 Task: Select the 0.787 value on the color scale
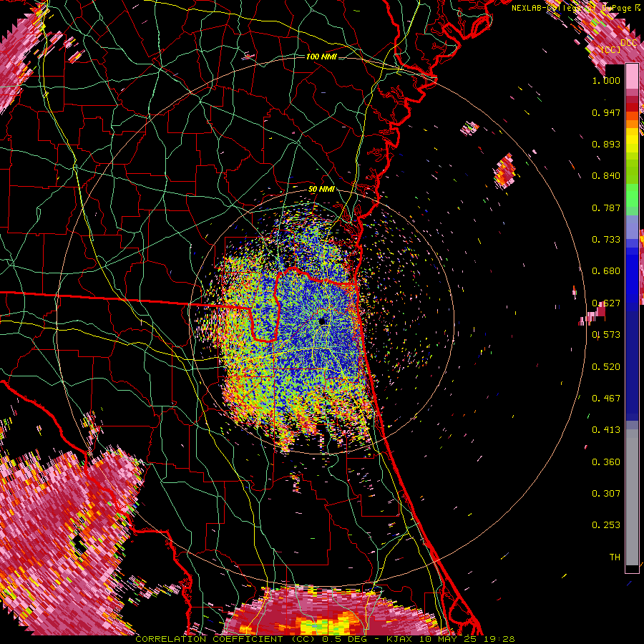tap(606, 208)
